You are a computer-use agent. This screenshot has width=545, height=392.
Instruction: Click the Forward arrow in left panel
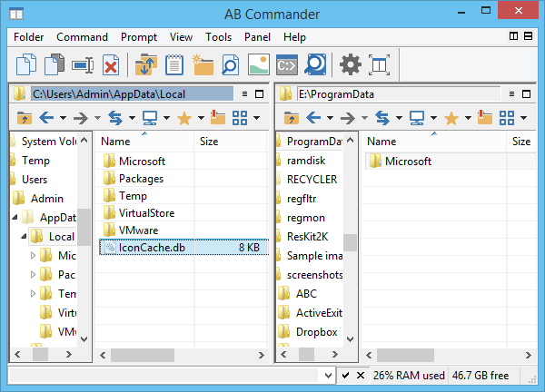81,118
